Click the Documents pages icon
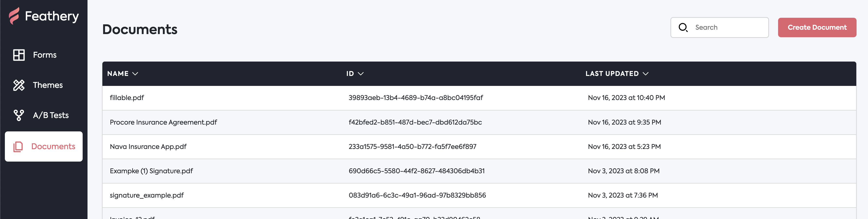The image size is (868, 219). click(x=18, y=146)
